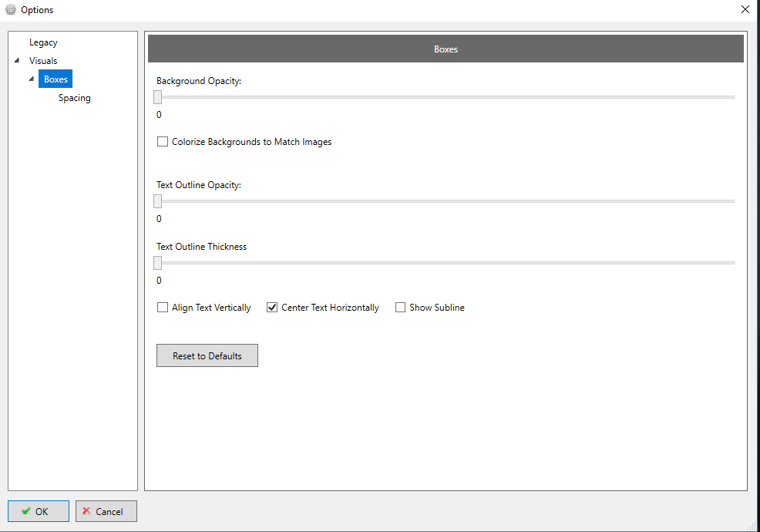
Task: Select the Legacy tree item
Action: [x=43, y=42]
